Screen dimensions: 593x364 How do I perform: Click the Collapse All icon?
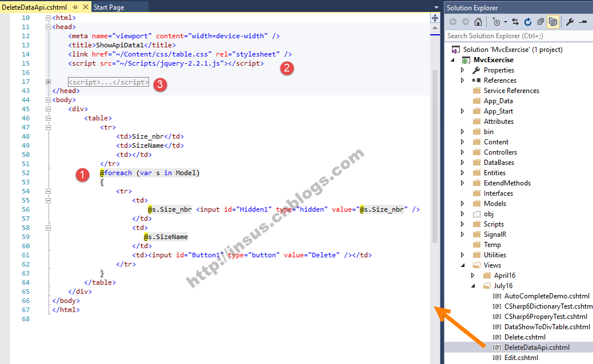point(540,22)
